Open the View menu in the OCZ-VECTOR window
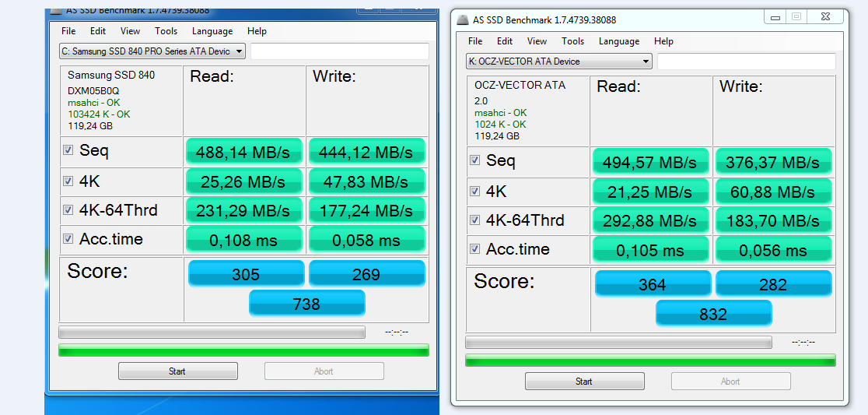Viewport: 868px width, 415px height. (x=537, y=41)
